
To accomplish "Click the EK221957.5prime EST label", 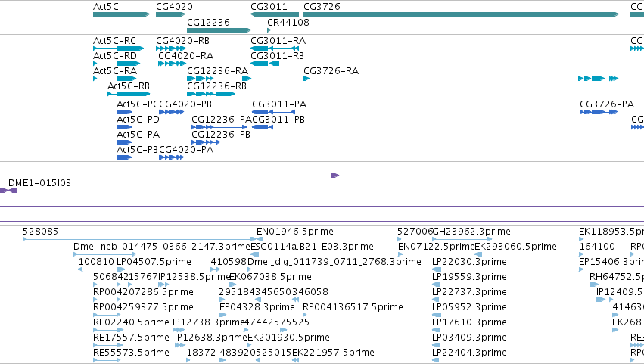I will coord(333,353).
